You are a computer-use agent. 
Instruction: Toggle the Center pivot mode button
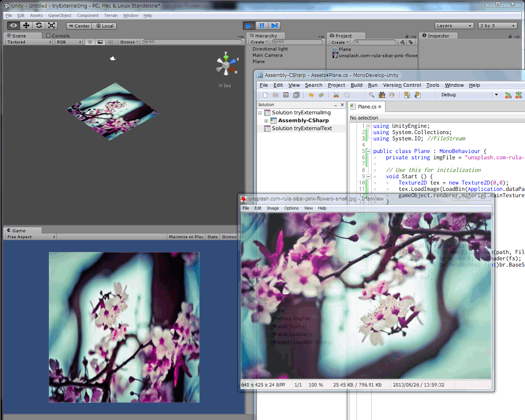[79, 26]
